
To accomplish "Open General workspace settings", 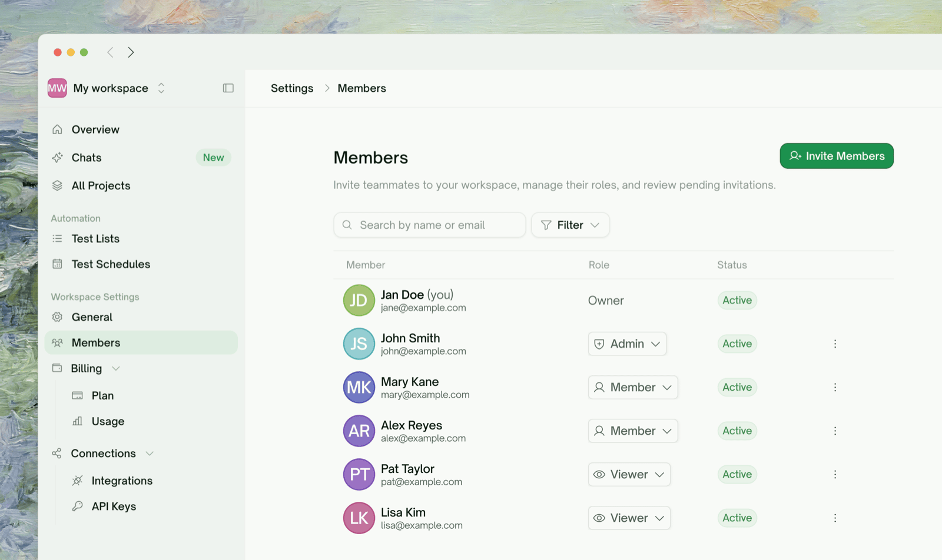I will coord(141,317).
